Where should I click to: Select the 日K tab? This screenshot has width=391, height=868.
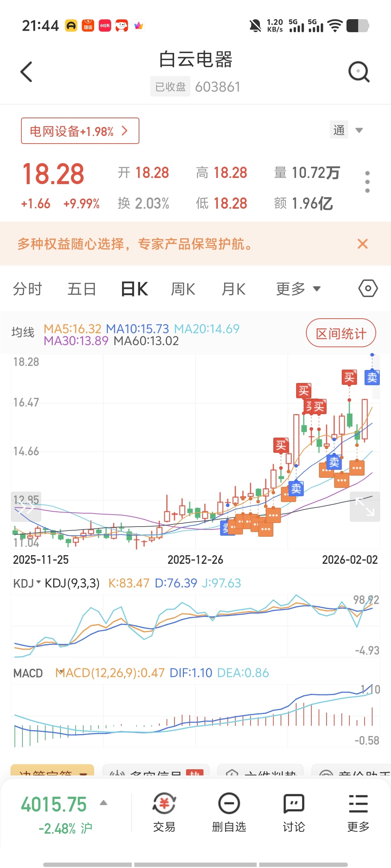134,289
